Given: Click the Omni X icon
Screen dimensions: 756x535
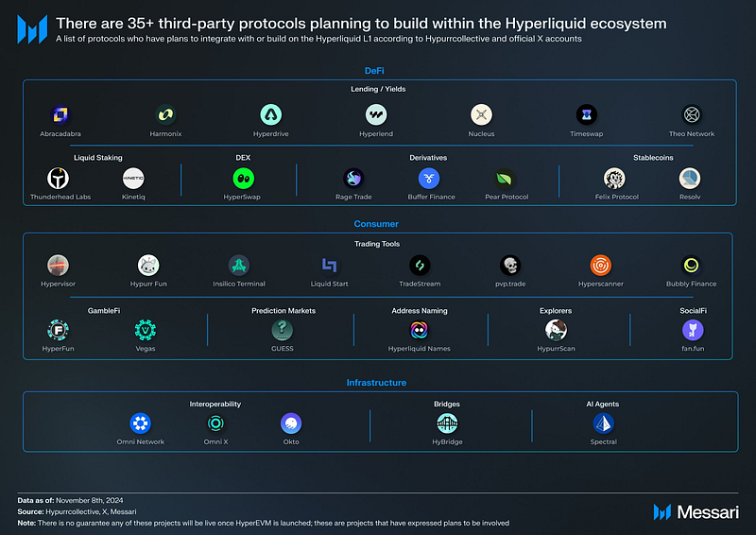Looking at the screenshot, I should [x=215, y=423].
